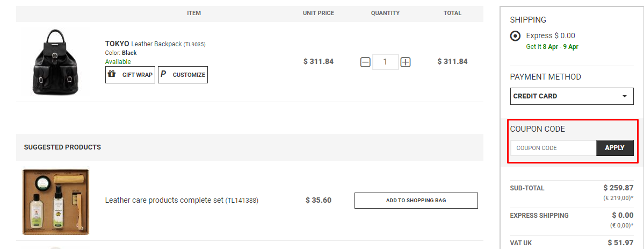This screenshot has width=644, height=249.
Task: Click the green Available status text
Action: coord(118,62)
